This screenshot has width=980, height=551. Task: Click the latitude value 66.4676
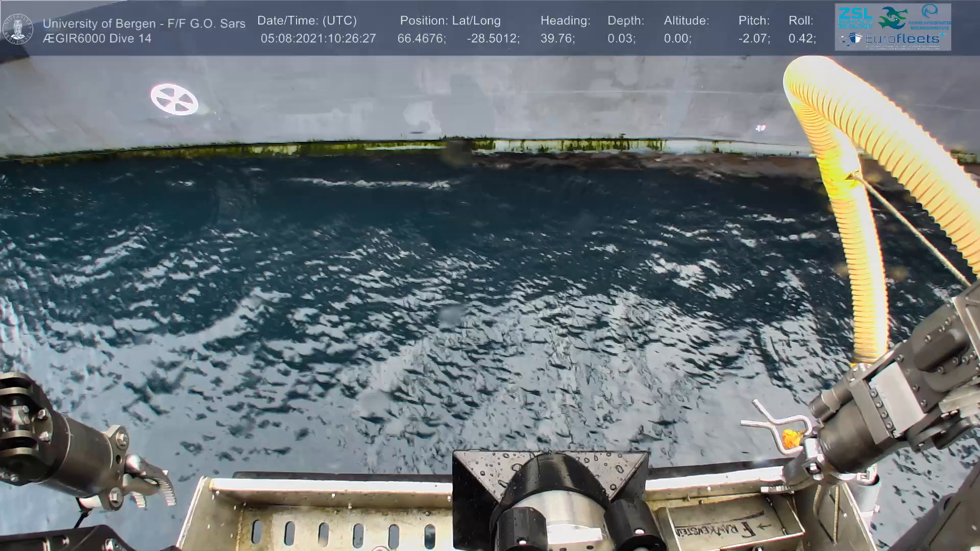[x=421, y=39]
